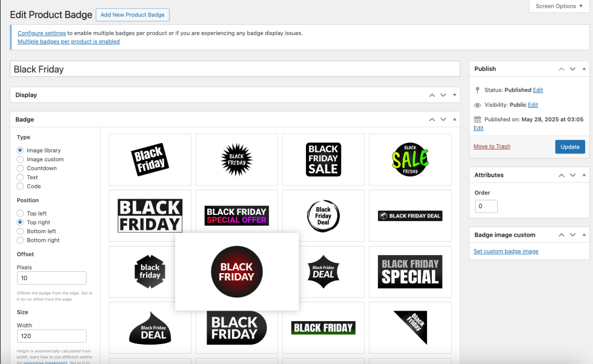Open Multiple badges per product is enabled link

tap(68, 42)
